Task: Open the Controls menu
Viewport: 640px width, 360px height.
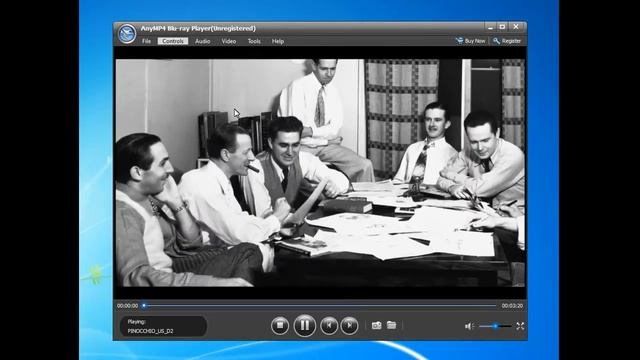Action: [173, 41]
